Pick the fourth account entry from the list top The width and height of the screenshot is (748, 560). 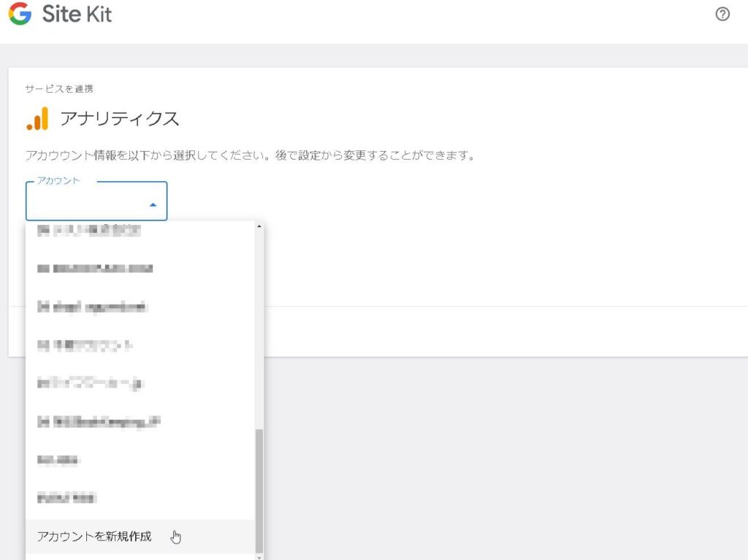(x=85, y=345)
